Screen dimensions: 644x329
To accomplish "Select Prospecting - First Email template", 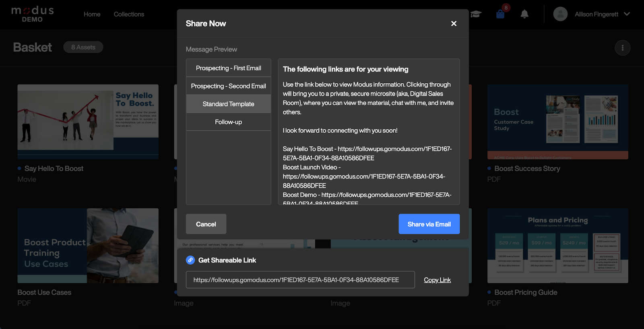I will point(228,68).
